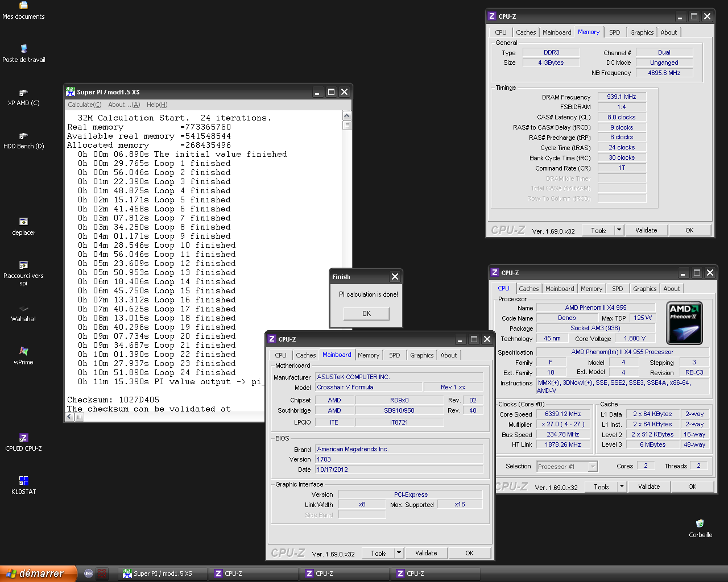Click the Super PI title bar icon
This screenshot has width=728, height=582.
(x=71, y=92)
